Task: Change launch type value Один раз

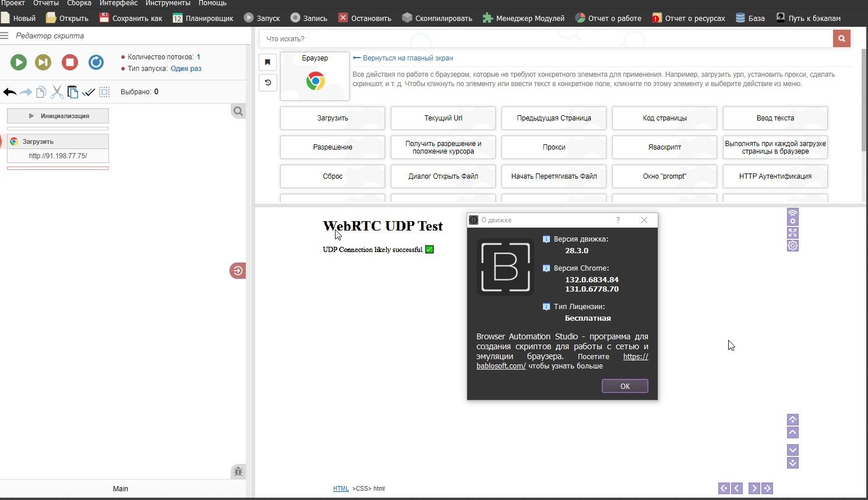Action: [186, 69]
